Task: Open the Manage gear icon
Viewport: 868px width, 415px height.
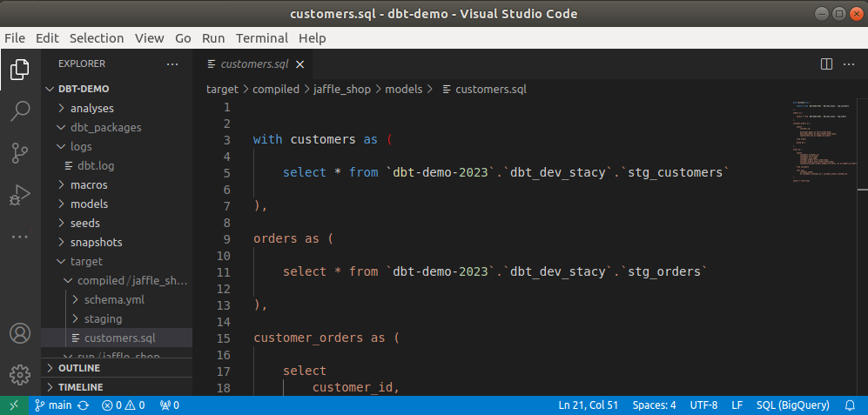Action: click(20, 375)
